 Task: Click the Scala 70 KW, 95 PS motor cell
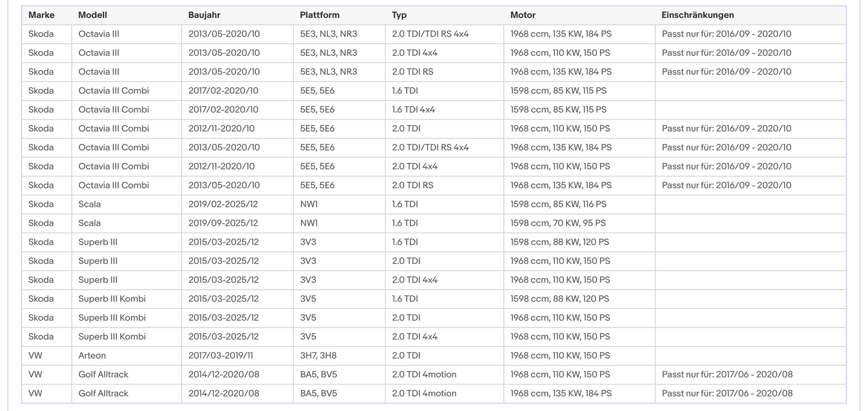[579, 223]
